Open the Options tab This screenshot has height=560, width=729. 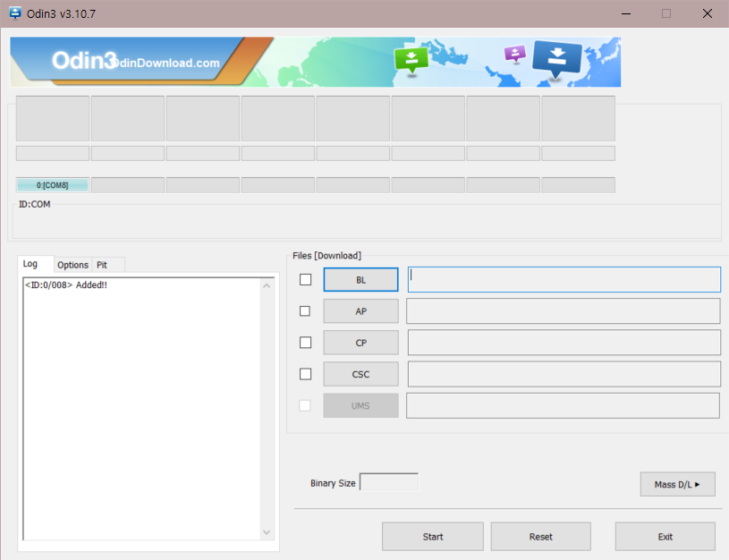coord(72,265)
